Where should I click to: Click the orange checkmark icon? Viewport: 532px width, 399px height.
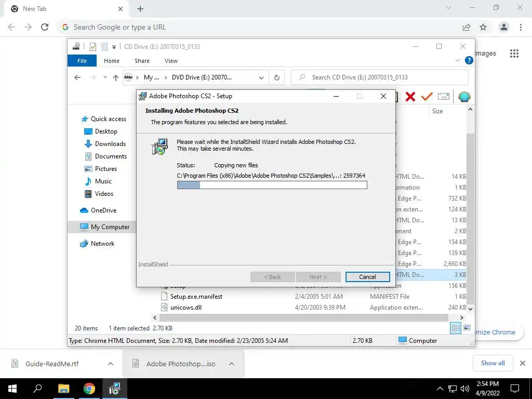(x=427, y=97)
